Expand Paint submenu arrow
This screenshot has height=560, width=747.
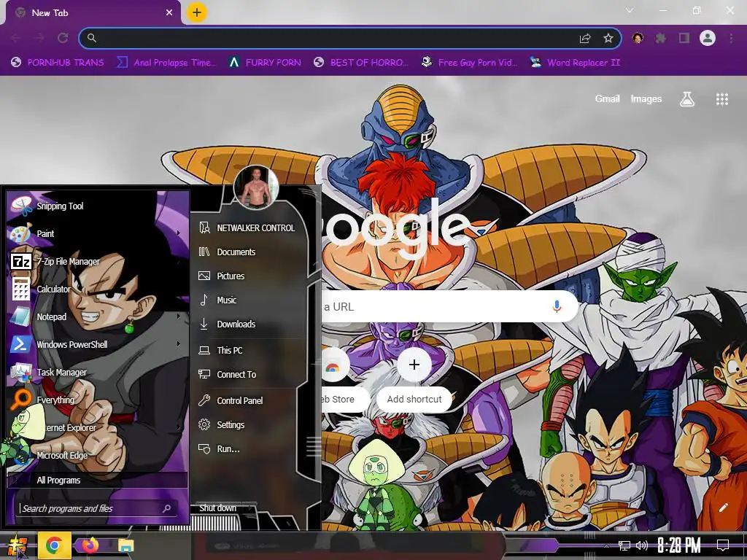point(179,233)
